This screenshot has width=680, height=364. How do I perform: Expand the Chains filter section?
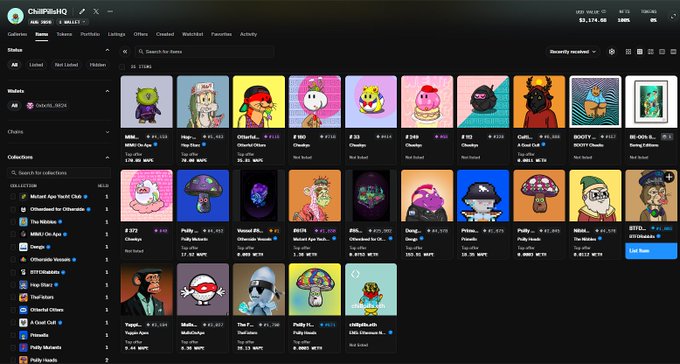pos(107,132)
